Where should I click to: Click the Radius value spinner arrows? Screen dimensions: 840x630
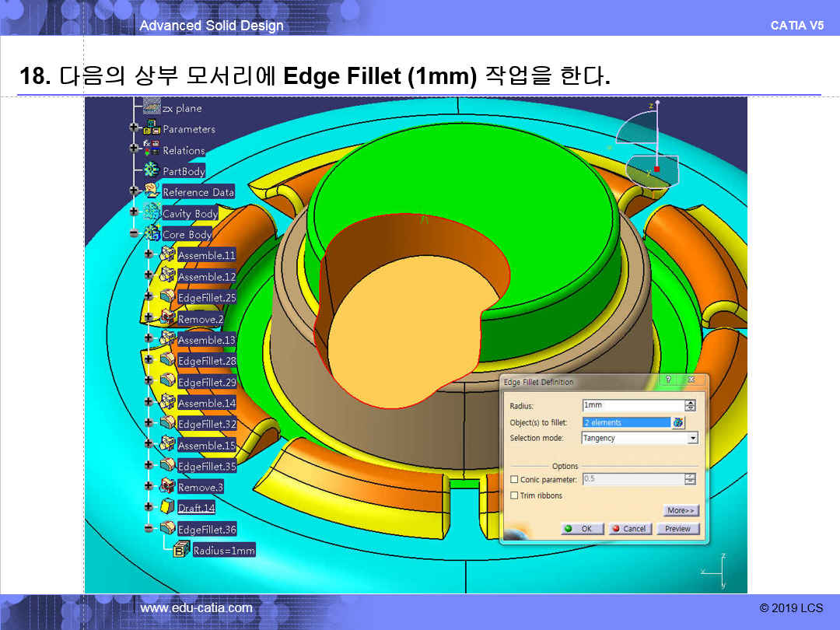[690, 405]
